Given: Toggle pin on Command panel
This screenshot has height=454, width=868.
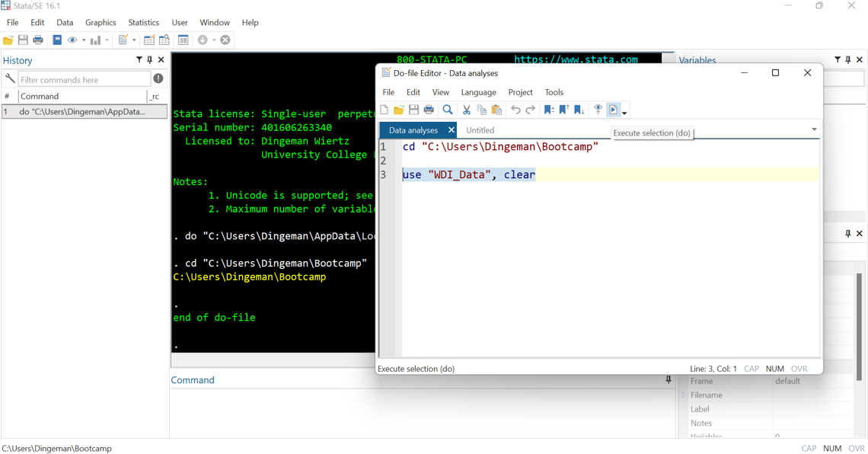Looking at the screenshot, I should 669,380.
